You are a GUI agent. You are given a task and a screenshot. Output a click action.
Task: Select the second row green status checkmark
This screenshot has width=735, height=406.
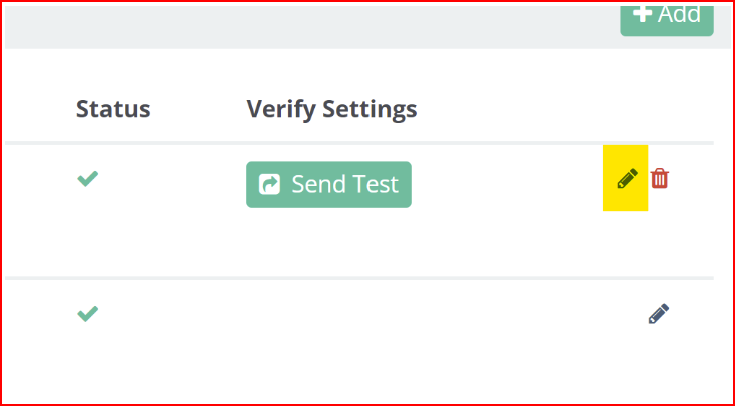pyautogui.click(x=88, y=314)
